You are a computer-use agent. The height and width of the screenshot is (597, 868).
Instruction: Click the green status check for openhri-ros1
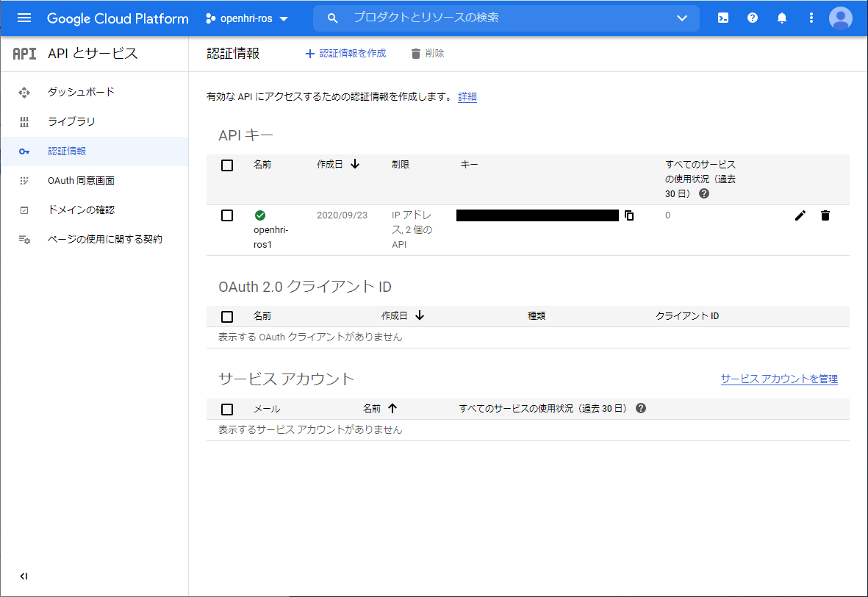[x=259, y=215]
